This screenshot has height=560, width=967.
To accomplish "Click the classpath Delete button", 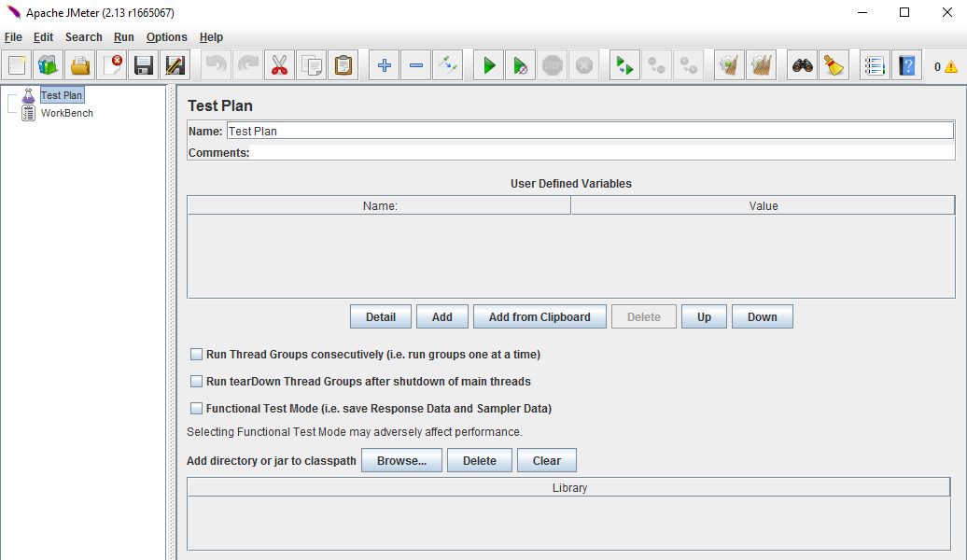I will click(x=479, y=460).
